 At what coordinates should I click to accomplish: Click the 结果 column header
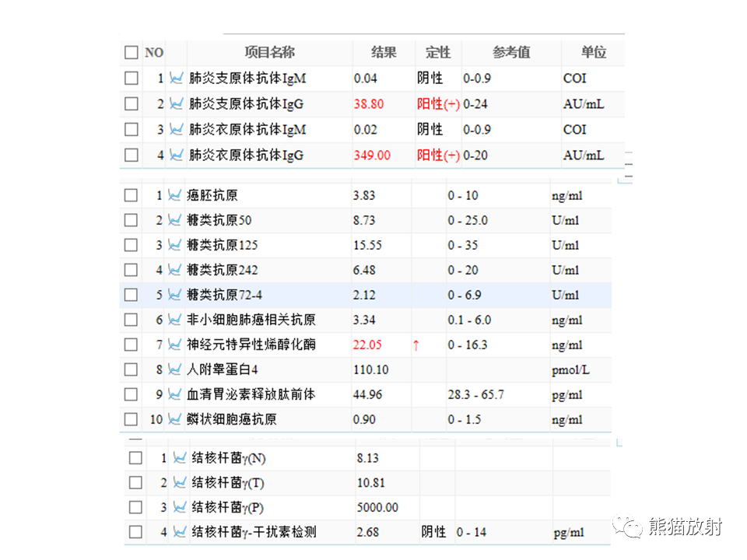[384, 52]
